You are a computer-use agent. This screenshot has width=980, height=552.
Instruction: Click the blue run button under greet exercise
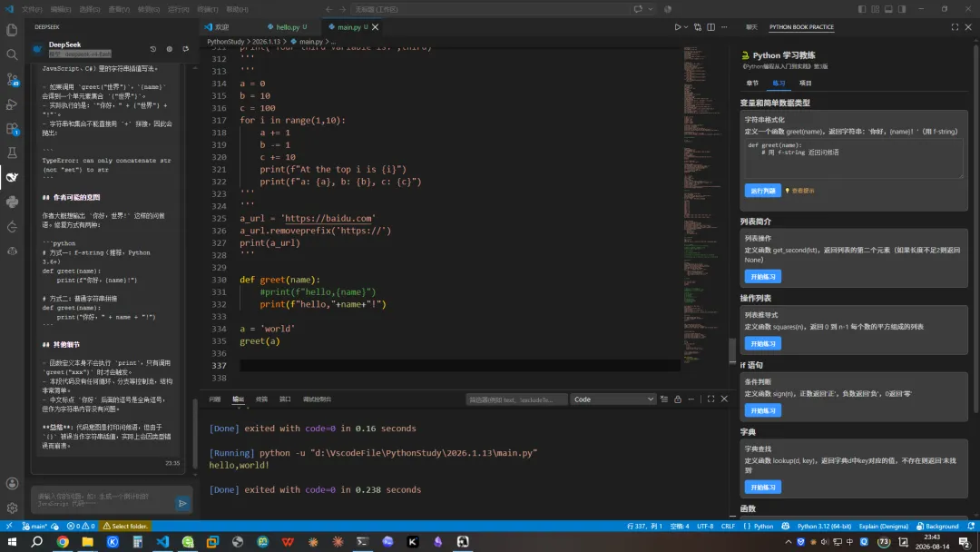(762, 191)
